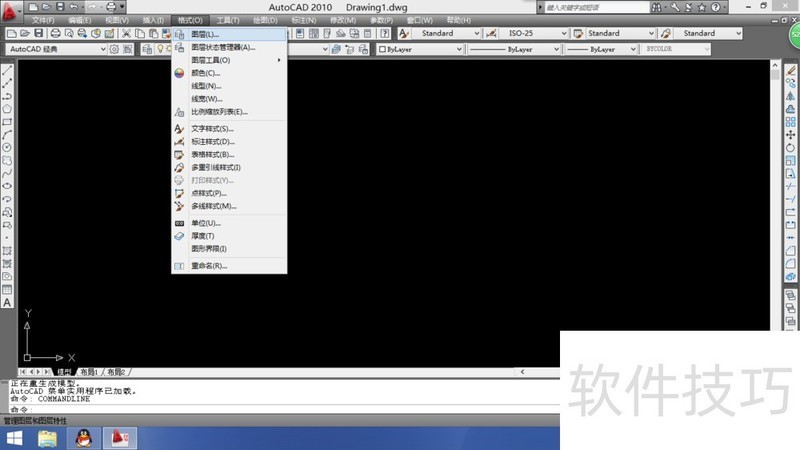800x450 pixels.
Task: Select the Rectangle tool in draw toolbar
Action: [7, 122]
